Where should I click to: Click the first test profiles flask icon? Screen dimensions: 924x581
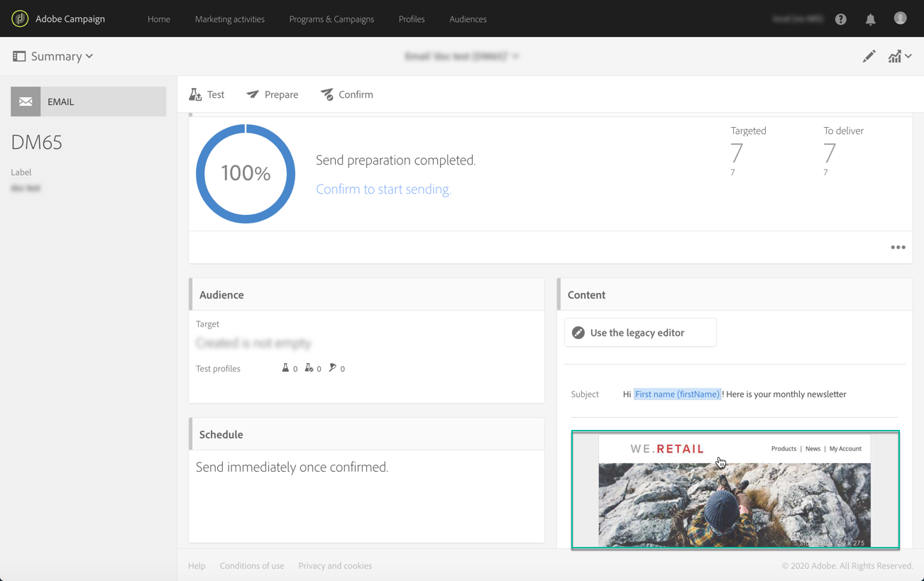pyautogui.click(x=285, y=367)
